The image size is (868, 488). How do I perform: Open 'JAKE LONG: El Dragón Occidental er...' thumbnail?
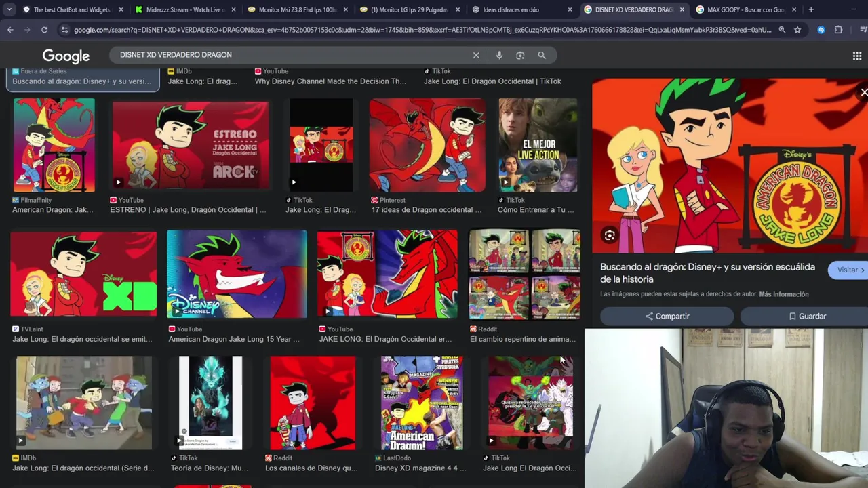click(x=387, y=274)
